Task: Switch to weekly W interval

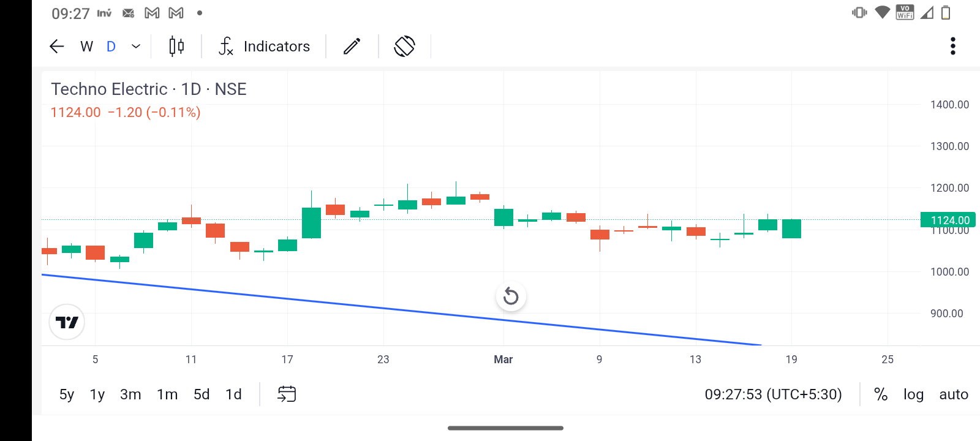Action: pos(86,47)
